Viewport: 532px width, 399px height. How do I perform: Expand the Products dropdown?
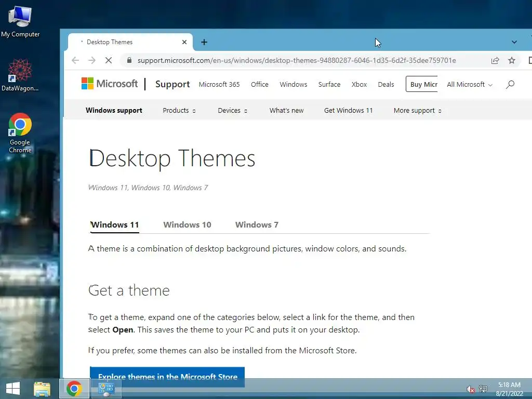click(x=179, y=110)
